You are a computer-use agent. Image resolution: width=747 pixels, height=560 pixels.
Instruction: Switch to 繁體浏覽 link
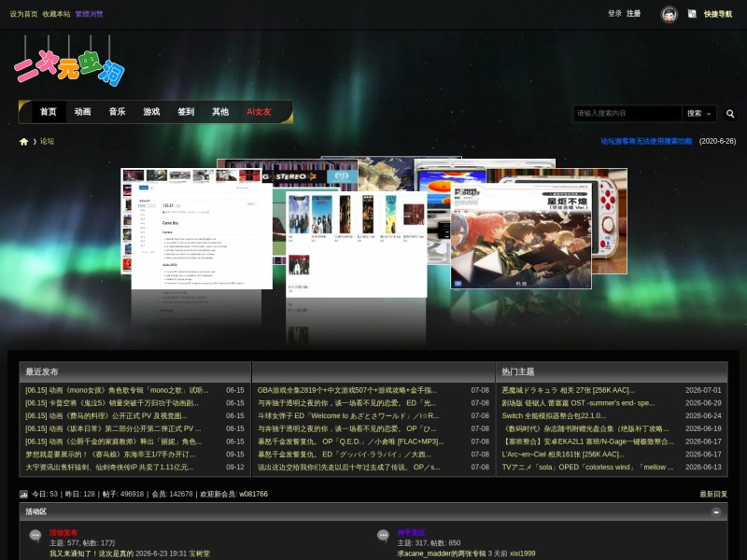(89, 14)
